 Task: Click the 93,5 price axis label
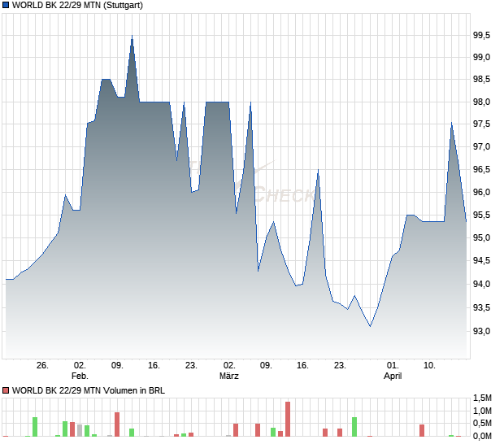point(481,307)
